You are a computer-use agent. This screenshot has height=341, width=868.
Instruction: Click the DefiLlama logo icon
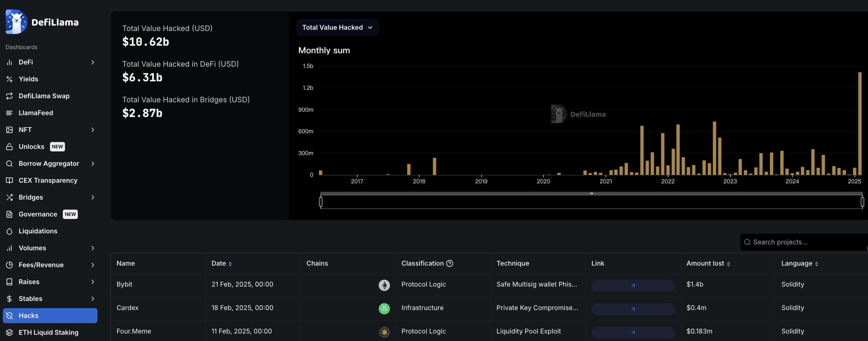point(16,22)
